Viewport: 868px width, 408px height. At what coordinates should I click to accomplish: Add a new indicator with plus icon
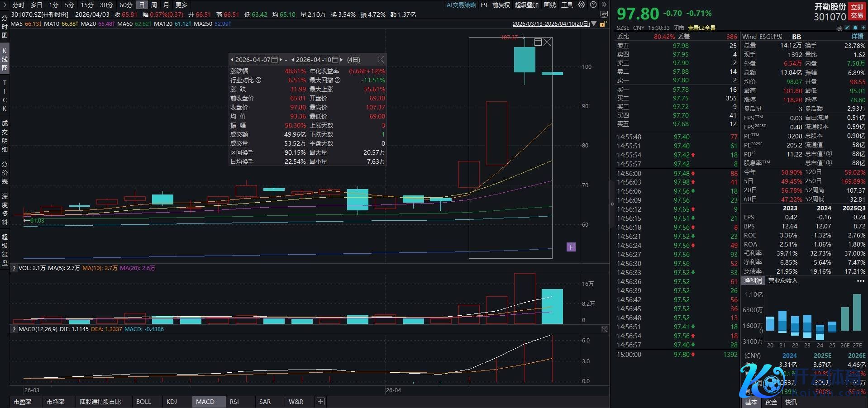click(320, 402)
